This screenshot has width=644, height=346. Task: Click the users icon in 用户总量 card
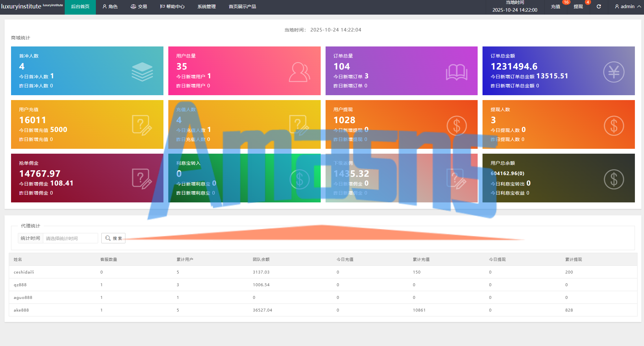coord(299,72)
